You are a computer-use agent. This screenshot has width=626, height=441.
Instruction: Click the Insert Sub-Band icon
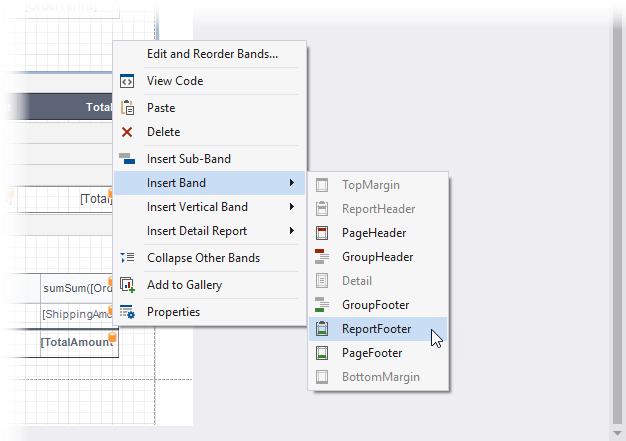coord(127,159)
